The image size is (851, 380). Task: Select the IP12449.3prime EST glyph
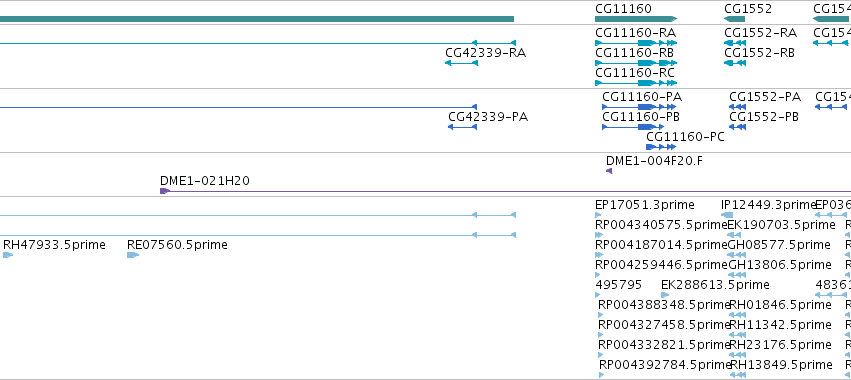pyautogui.click(x=727, y=215)
